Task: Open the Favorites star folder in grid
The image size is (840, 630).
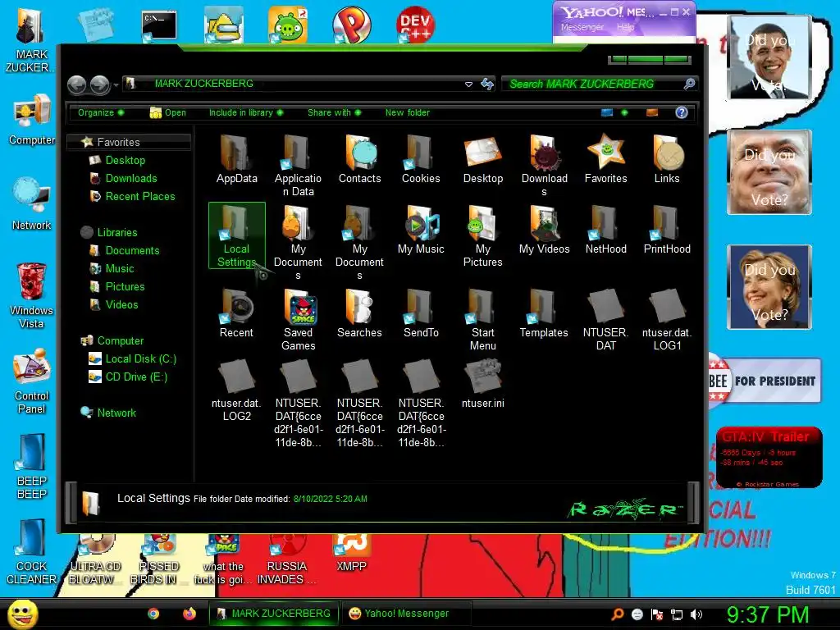Action: [605, 159]
